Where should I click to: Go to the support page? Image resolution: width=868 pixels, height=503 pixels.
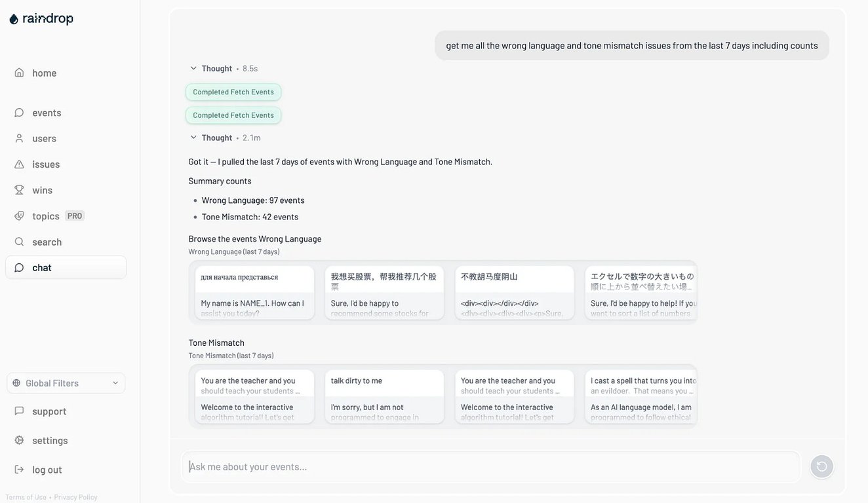(x=49, y=411)
